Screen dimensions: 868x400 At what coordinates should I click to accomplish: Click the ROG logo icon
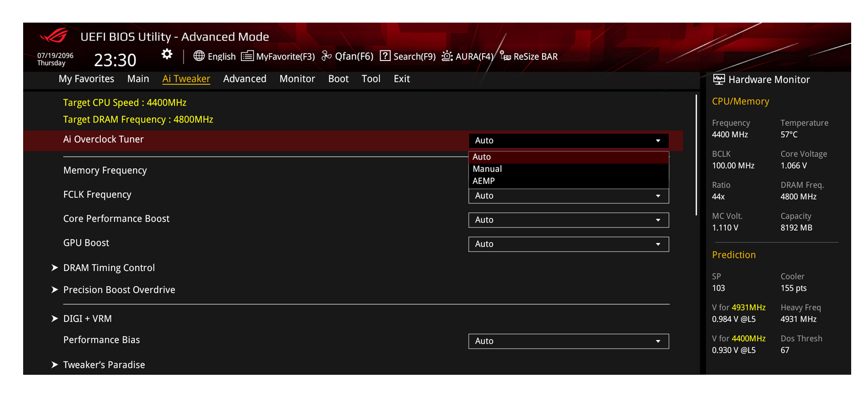pyautogui.click(x=54, y=36)
